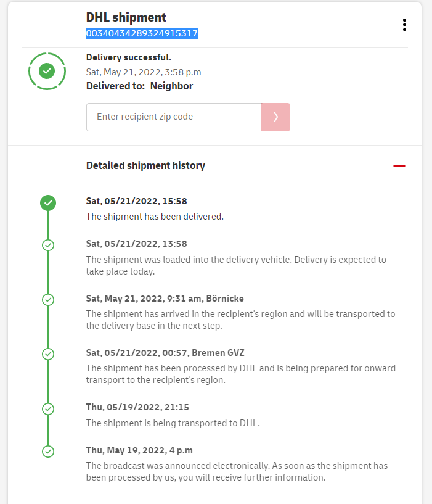Screen dimensions: 432x504
Task: Click the recipient zip code input field
Action: 174,117
